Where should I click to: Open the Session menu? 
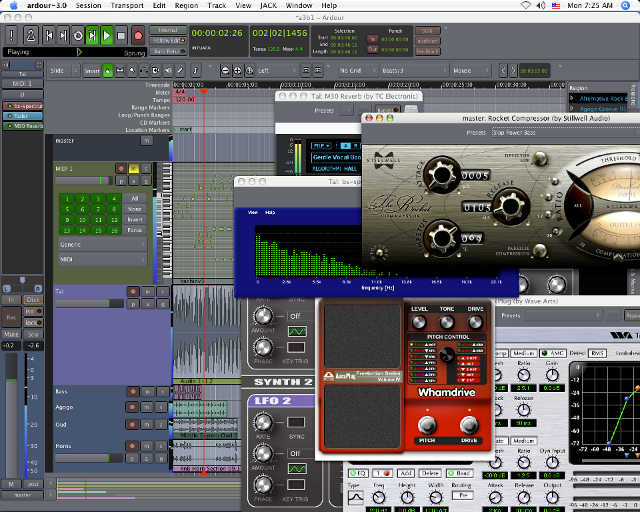[88, 5]
